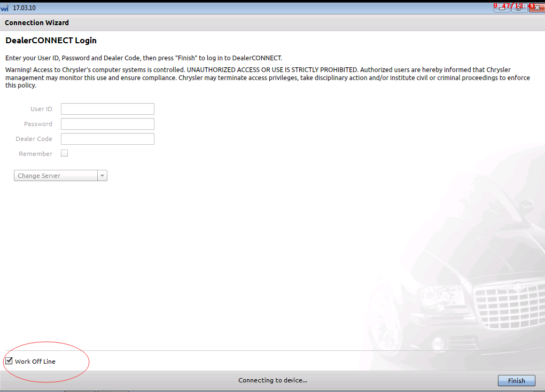Maximize the application window

pos(519,7)
